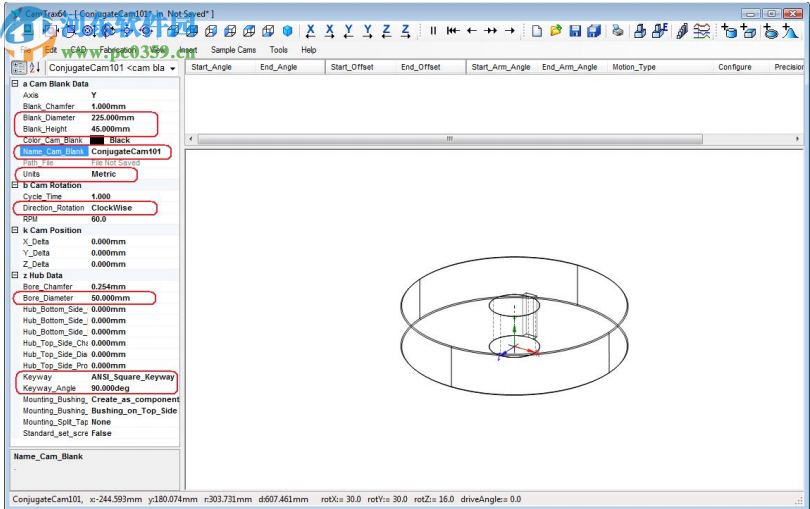Collapse the 'z Hub Data' section
This screenshot has height=509, width=810.
[x=15, y=275]
